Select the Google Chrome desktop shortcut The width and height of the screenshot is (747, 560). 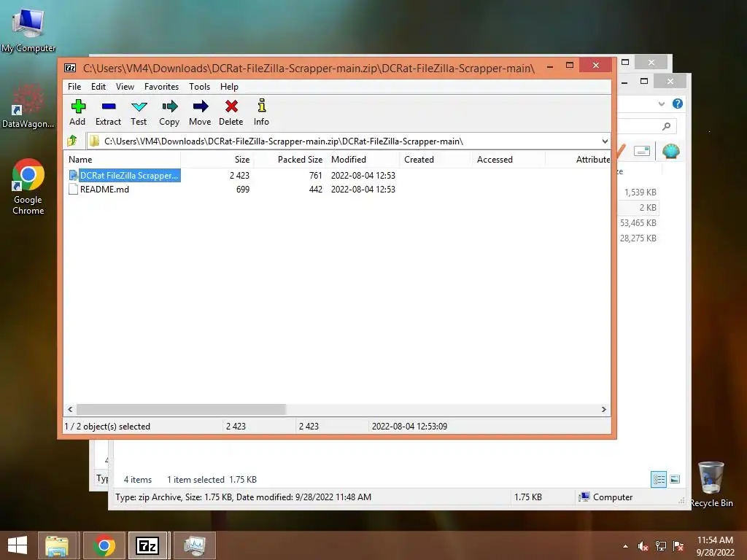click(x=28, y=187)
